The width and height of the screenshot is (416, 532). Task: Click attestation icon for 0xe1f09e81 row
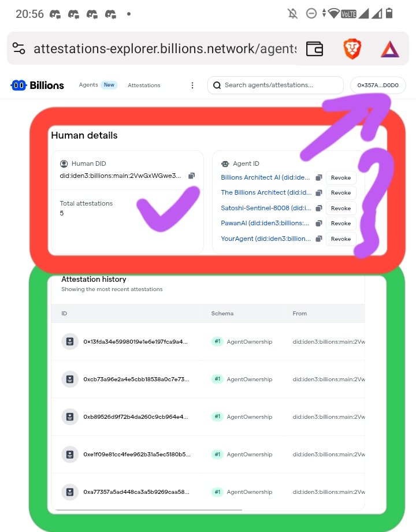70,454
